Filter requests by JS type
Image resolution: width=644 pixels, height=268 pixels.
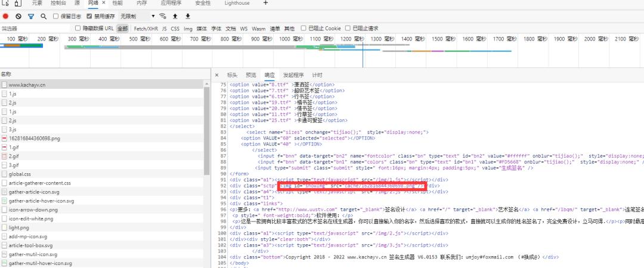click(165, 29)
